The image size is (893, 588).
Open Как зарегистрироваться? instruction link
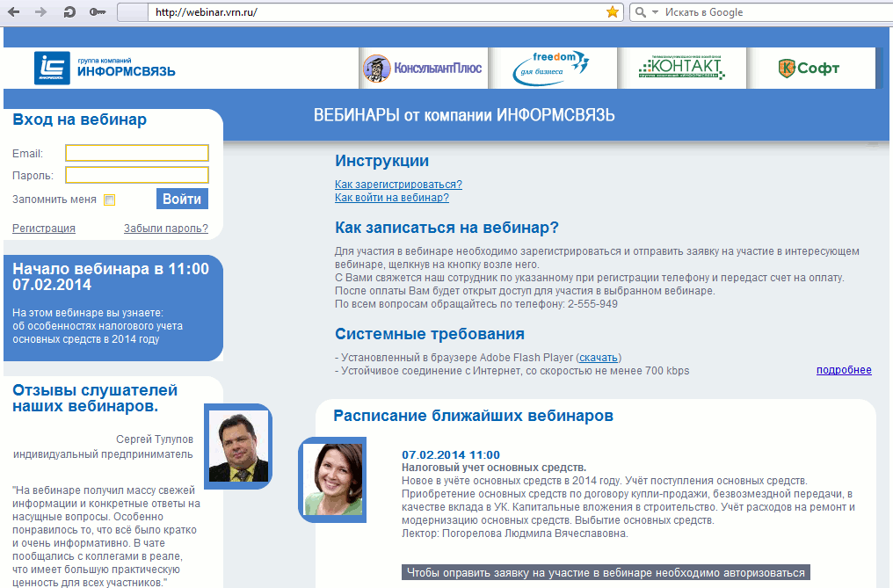point(398,184)
